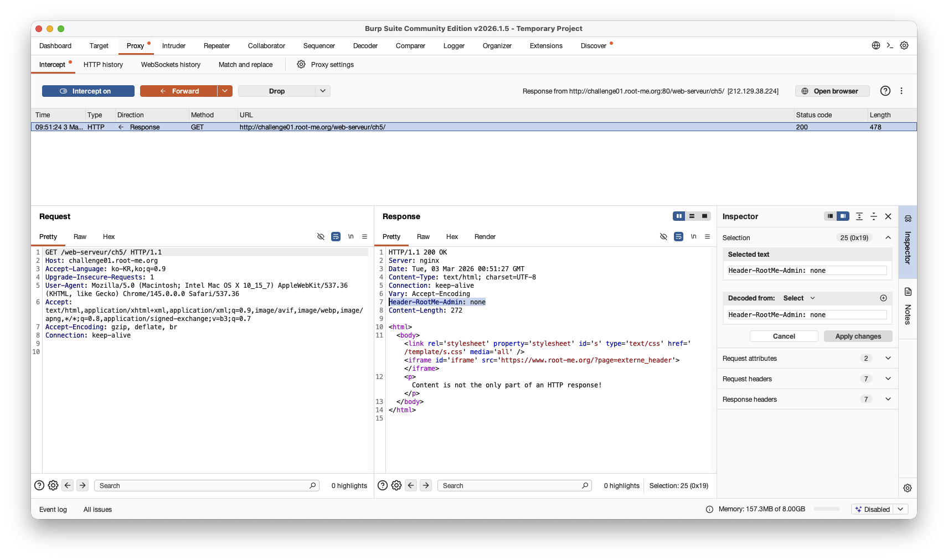
Task: Open the Response panel hamburger options menu
Action: pyautogui.click(x=707, y=236)
